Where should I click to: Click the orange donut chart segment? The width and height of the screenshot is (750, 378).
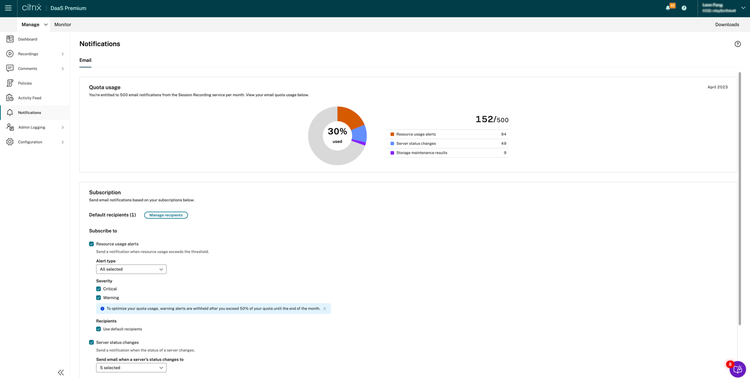[x=350, y=116]
